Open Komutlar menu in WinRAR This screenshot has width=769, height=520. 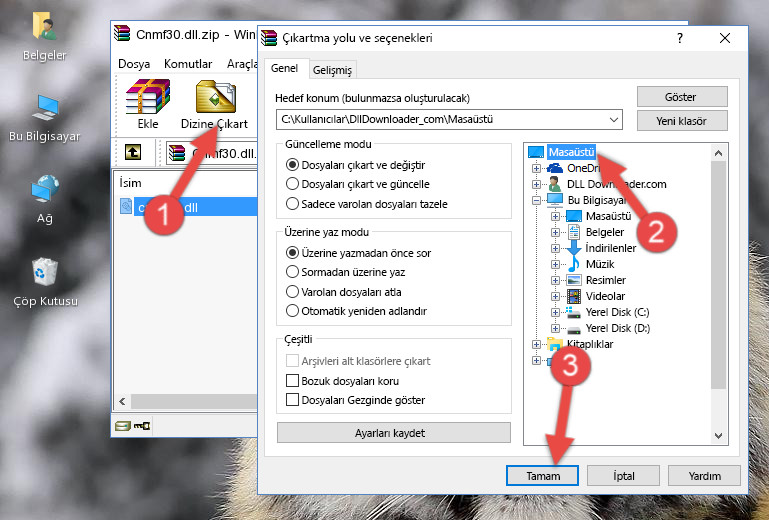coord(188,64)
